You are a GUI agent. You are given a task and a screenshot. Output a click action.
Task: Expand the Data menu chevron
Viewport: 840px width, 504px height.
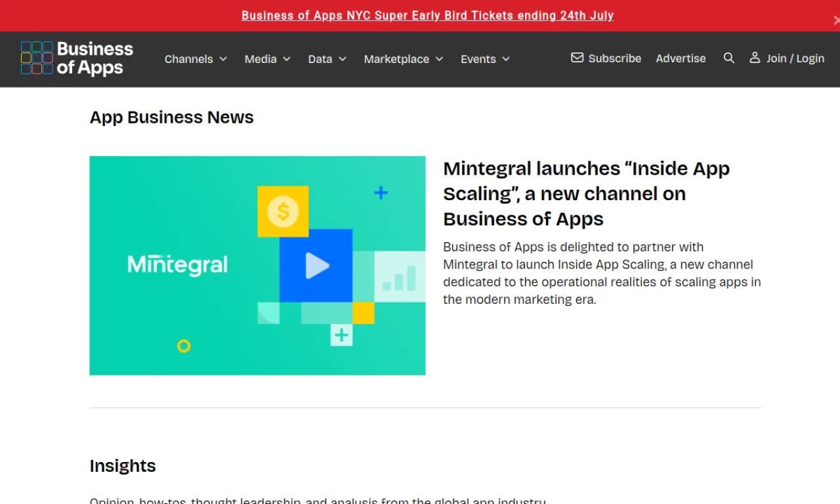pyautogui.click(x=343, y=59)
